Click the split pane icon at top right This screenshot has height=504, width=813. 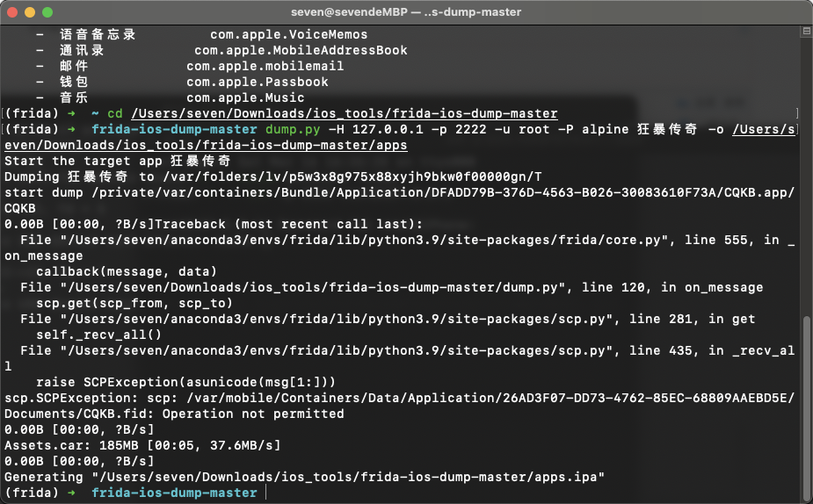click(806, 31)
